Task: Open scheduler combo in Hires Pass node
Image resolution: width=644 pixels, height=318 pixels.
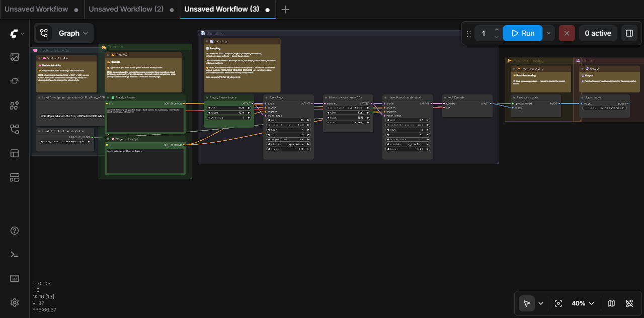Action: pyautogui.click(x=407, y=144)
